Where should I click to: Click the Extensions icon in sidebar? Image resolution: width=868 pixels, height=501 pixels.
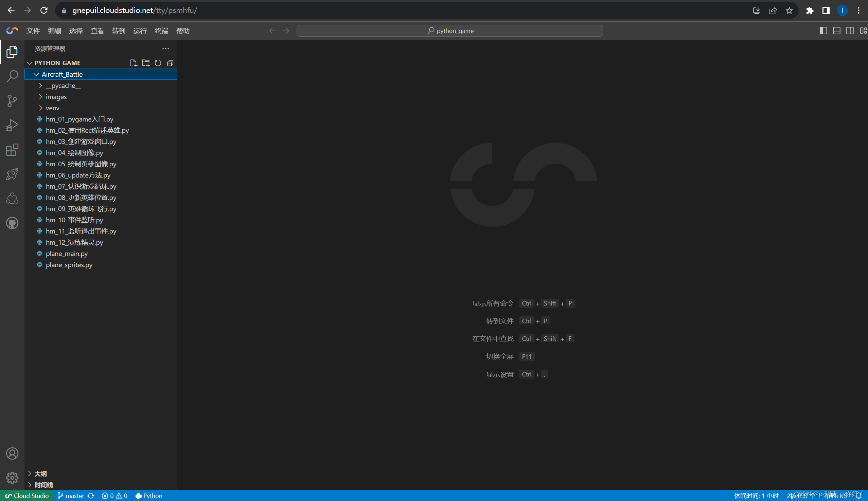12,150
